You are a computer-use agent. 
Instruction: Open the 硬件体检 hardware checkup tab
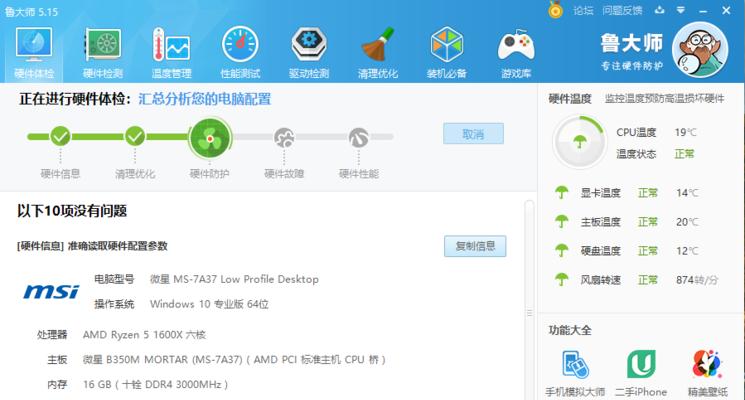34,52
